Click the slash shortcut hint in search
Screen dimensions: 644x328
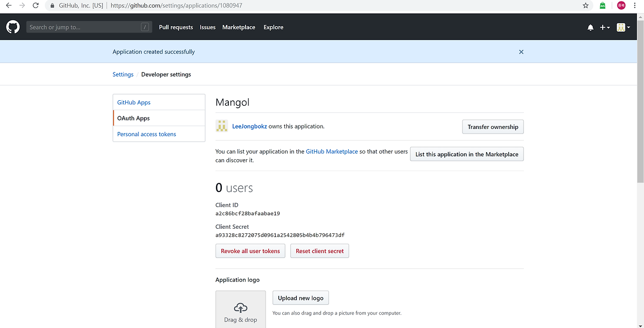point(145,27)
